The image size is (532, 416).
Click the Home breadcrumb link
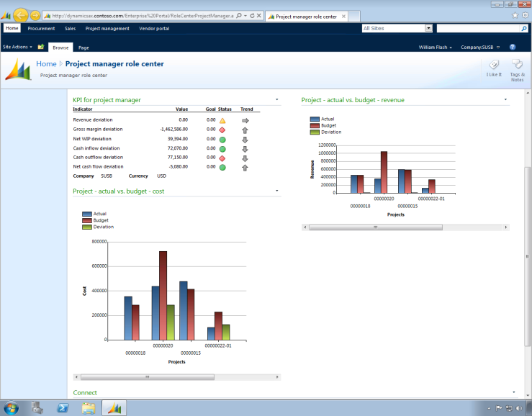tap(46, 64)
